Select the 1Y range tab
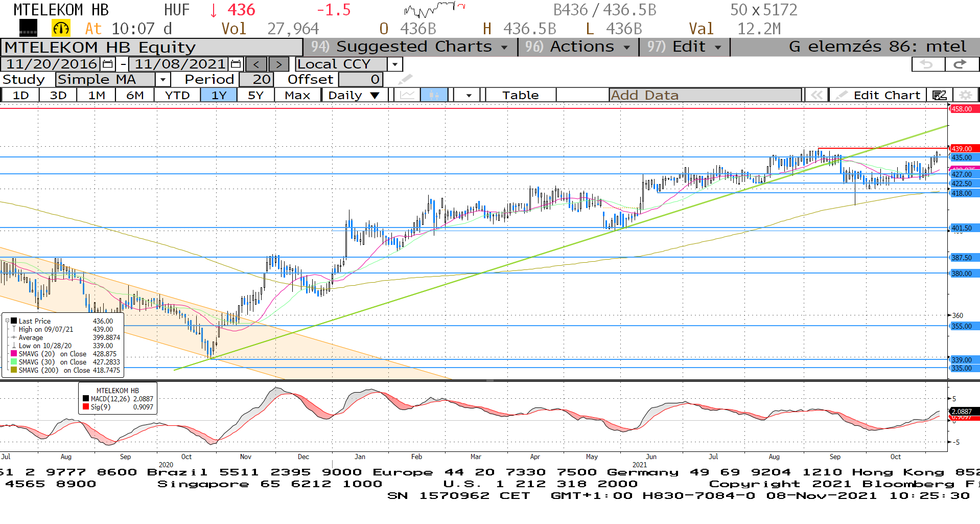Screen dimensions: 980x524 [x=219, y=95]
